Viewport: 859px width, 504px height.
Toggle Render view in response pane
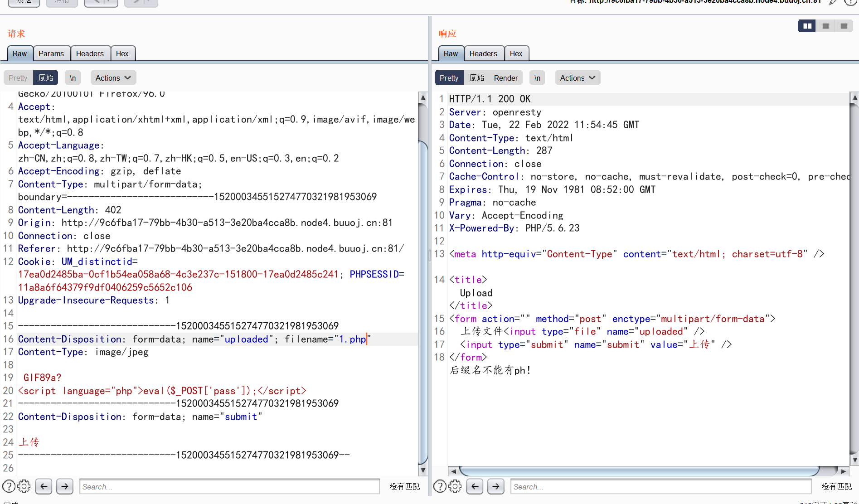coord(505,78)
